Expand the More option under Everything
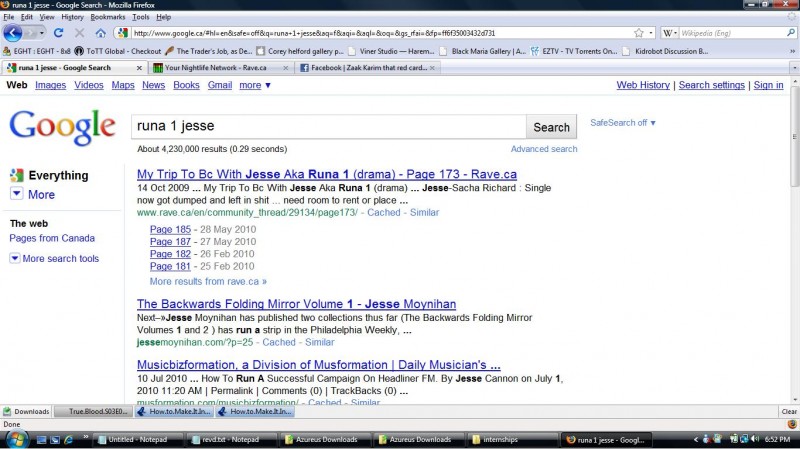Viewport: 800px width, 449px height. click(33, 194)
